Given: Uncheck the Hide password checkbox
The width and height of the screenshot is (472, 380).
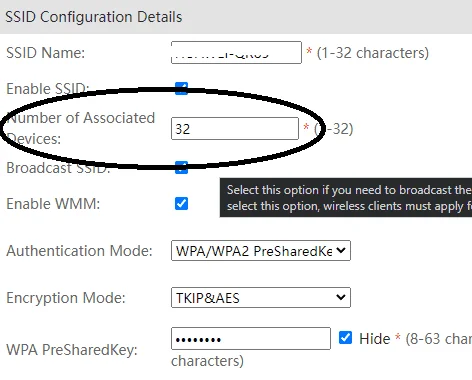Looking at the screenshot, I should [345, 338].
